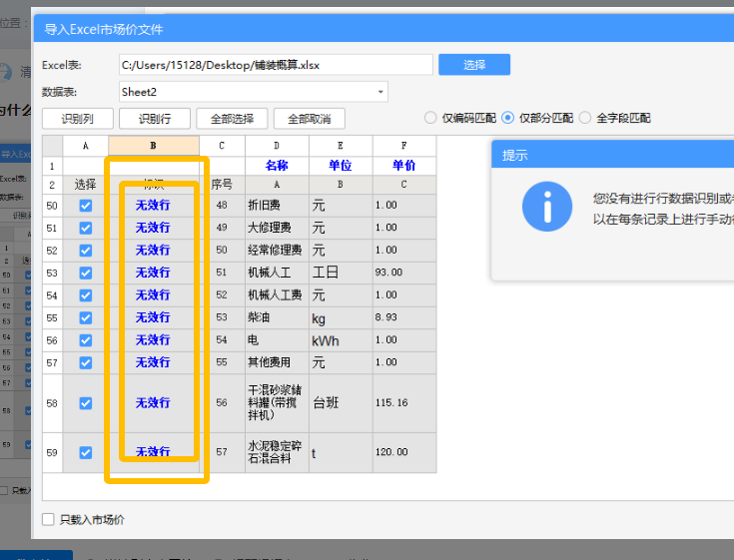
Task: Uncheck the checkbox in row 54 机械人工费
Action: click(86, 295)
